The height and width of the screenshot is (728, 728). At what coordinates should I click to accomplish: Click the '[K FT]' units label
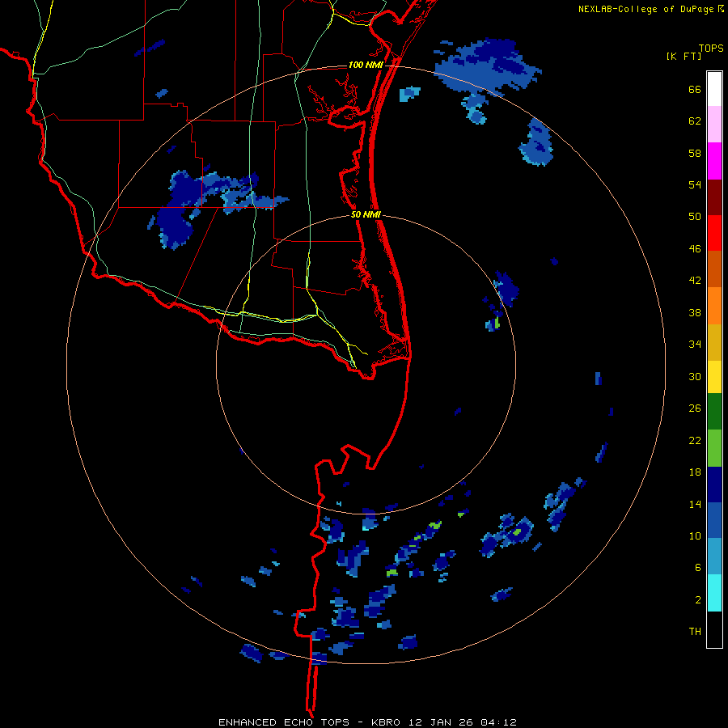click(684, 56)
